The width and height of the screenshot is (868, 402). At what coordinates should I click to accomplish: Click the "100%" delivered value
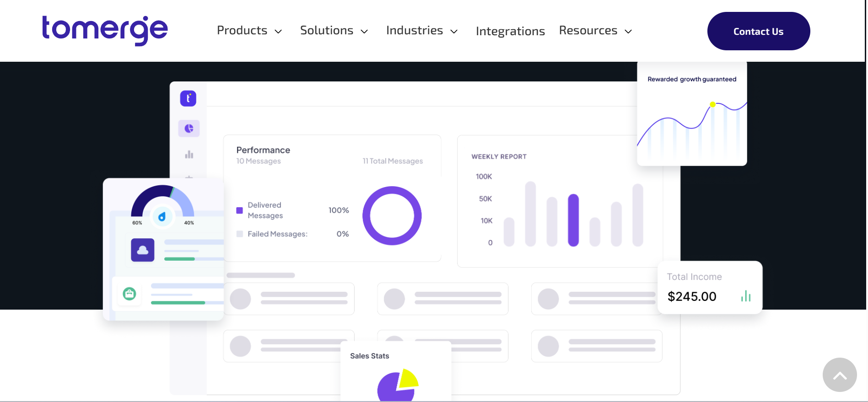tap(339, 210)
